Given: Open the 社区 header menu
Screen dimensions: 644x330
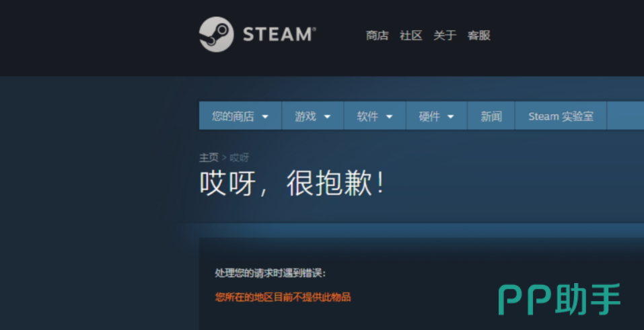Looking at the screenshot, I should click(x=411, y=36).
